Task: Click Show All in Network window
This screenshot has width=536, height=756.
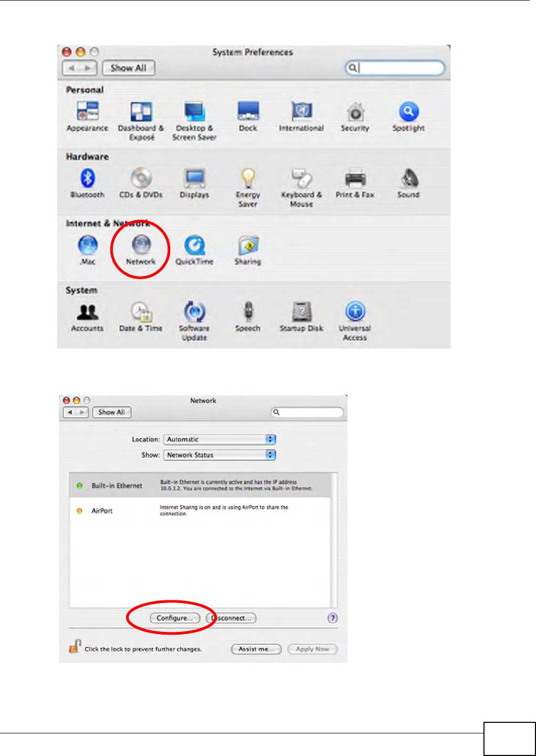Action: click(x=112, y=412)
